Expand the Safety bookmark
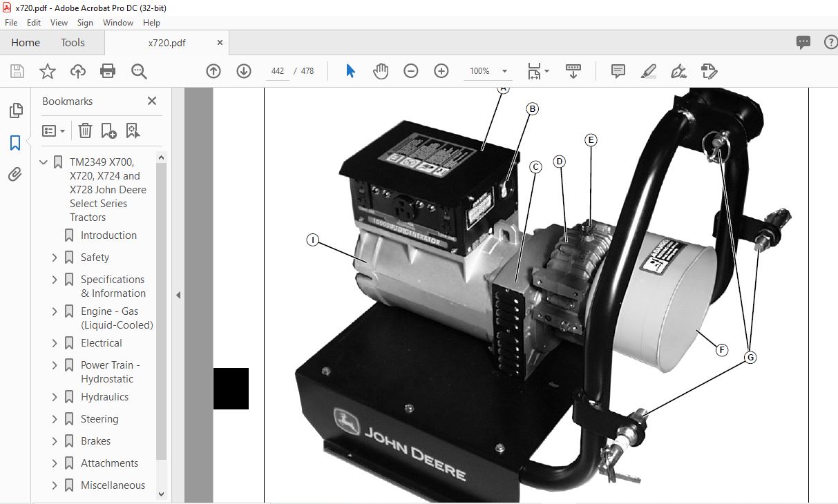Viewport: 838px width, 504px height. click(55, 258)
